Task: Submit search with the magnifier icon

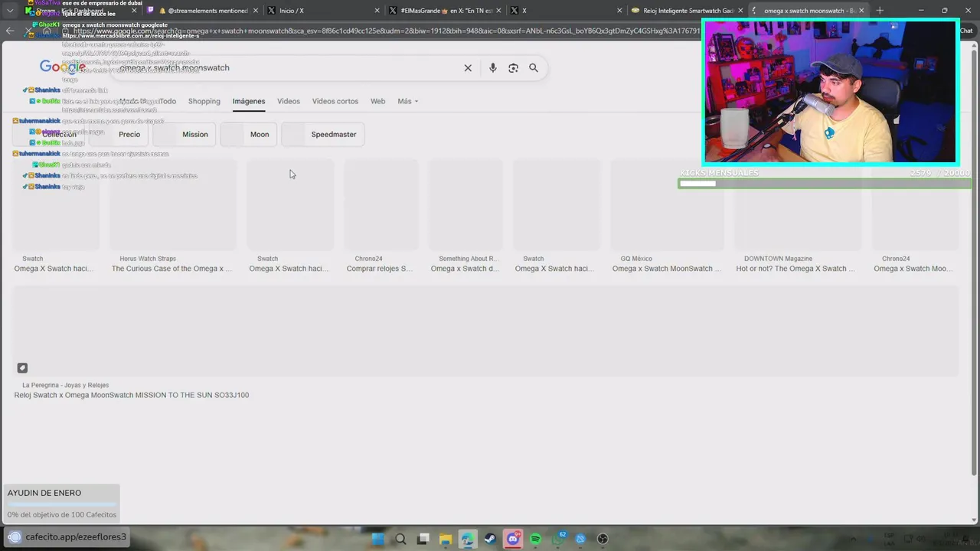Action: coord(534,68)
